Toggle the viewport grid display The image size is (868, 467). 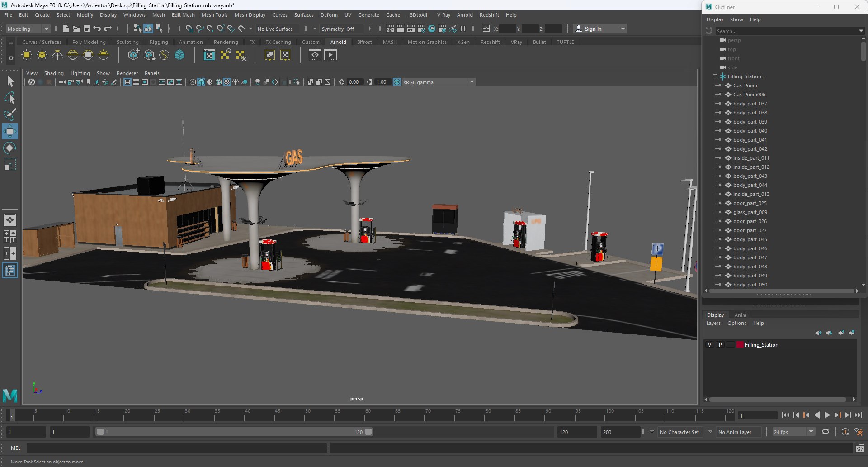tap(127, 82)
